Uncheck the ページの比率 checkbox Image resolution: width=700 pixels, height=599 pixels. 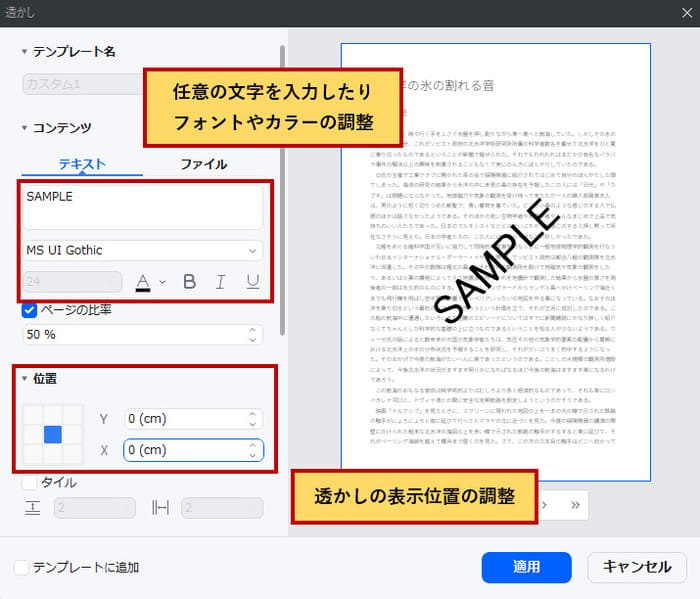coord(30,310)
